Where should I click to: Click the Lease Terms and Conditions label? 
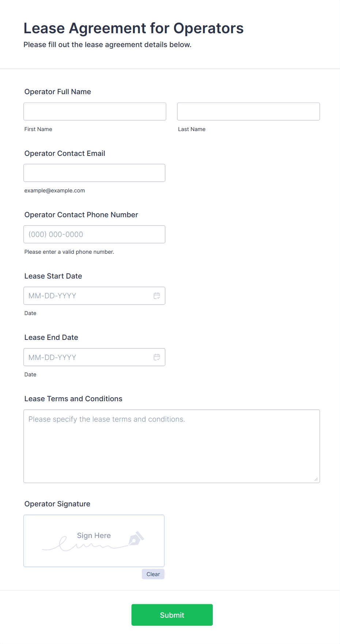(73, 399)
